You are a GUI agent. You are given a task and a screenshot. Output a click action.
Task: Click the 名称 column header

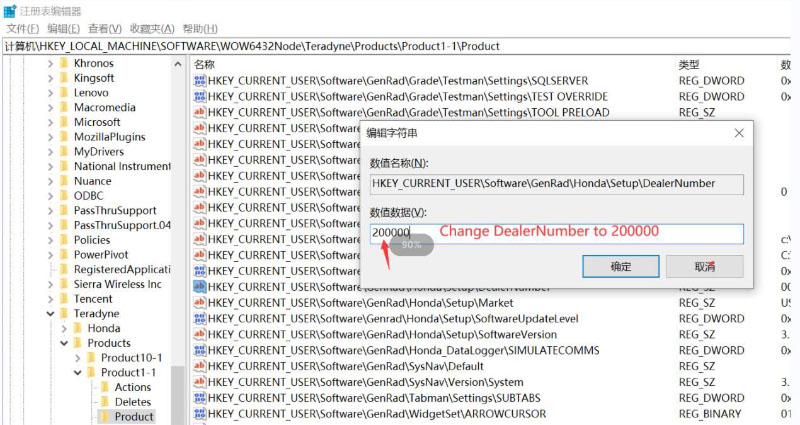click(205, 65)
